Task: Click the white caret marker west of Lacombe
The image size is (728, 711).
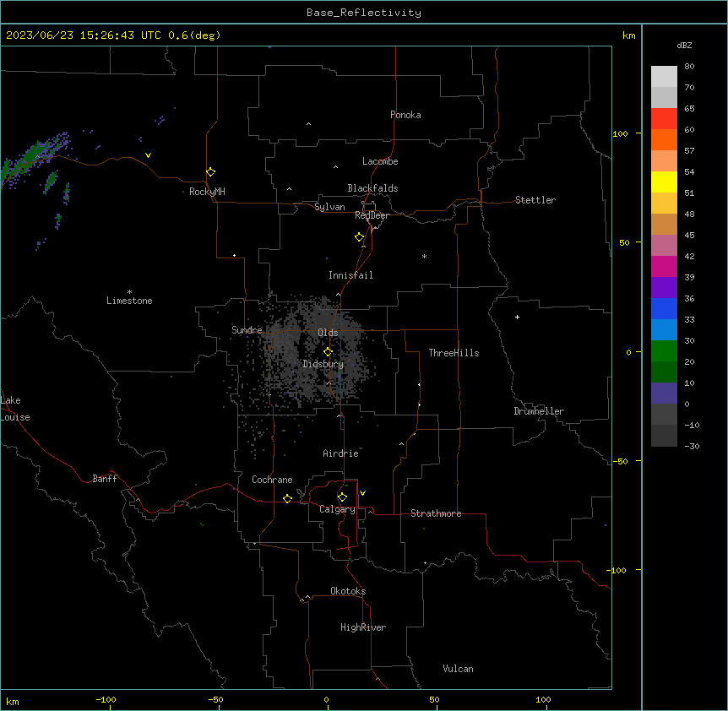Action: (x=335, y=167)
